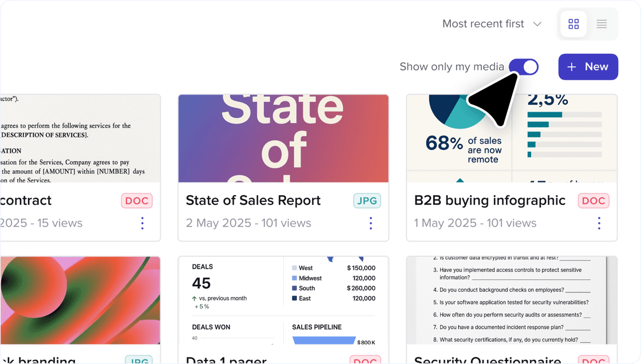641x364 pixels.
Task: Open the contract document thumbnail
Action: 80,139
